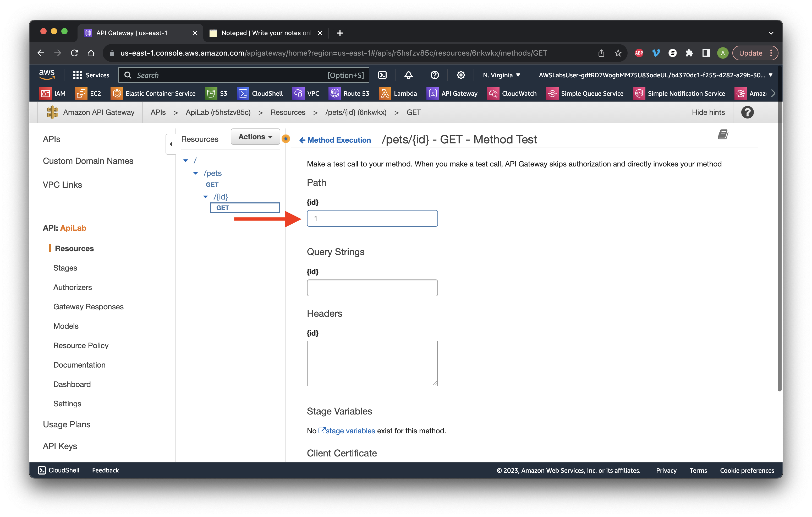Open Lambda shortcut in favorites bar
This screenshot has width=812, height=517.
coord(398,94)
